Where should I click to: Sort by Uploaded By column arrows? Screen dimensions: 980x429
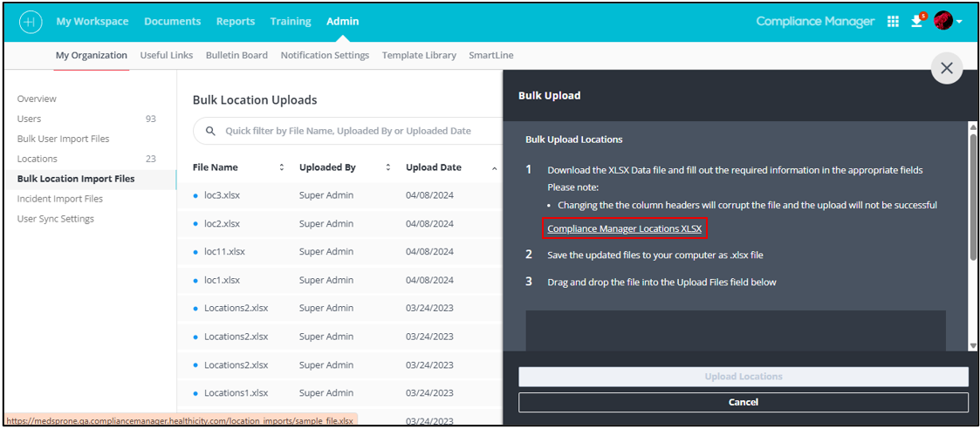click(387, 167)
